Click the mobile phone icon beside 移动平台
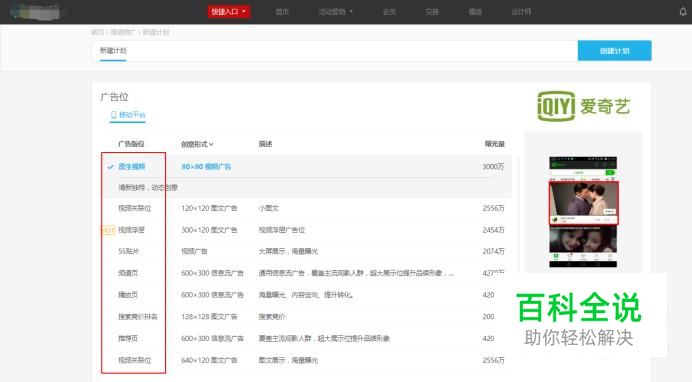This screenshot has width=692, height=382. [113, 115]
